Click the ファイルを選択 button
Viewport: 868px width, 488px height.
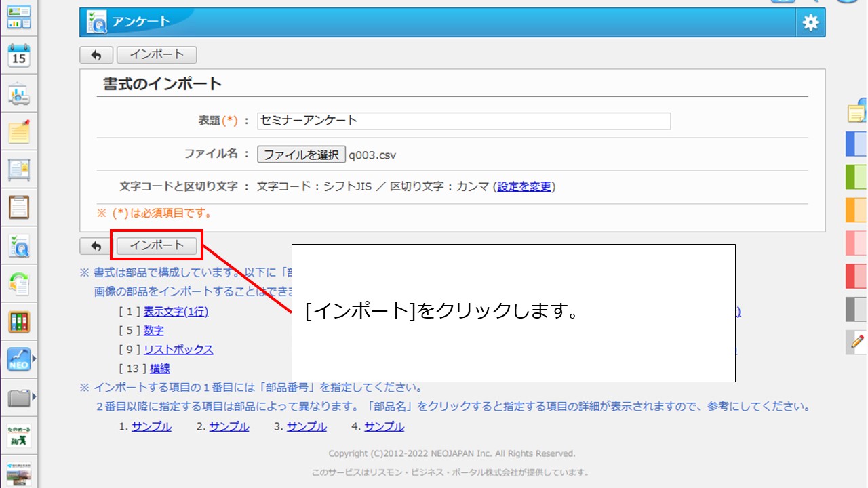[x=301, y=155]
